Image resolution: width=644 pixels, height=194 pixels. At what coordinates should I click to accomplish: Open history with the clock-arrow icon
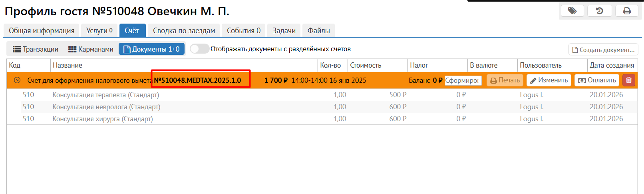(599, 11)
